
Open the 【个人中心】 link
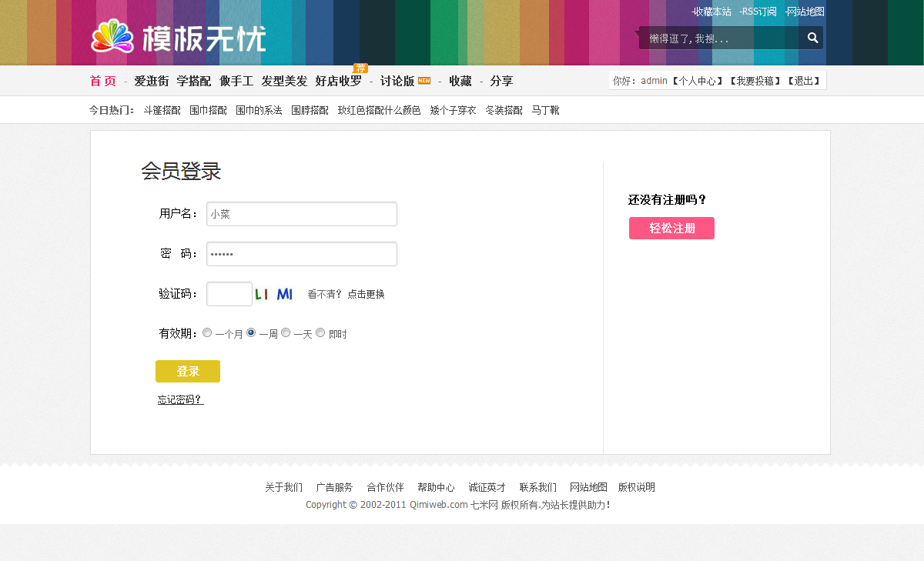[698, 81]
